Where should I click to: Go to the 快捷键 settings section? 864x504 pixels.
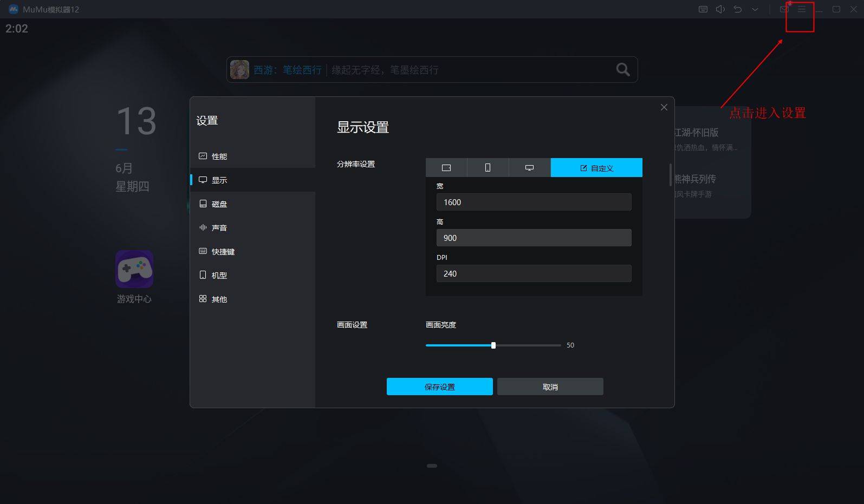(x=223, y=252)
